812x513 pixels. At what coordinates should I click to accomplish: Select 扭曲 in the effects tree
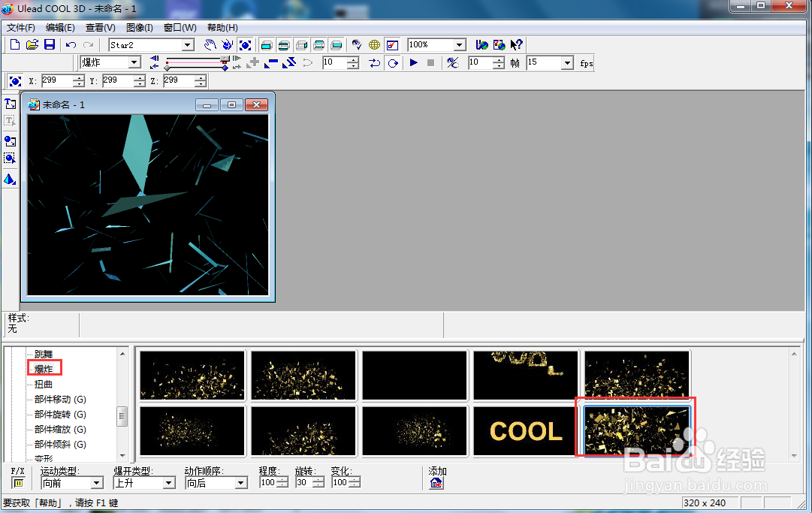pyautogui.click(x=44, y=384)
